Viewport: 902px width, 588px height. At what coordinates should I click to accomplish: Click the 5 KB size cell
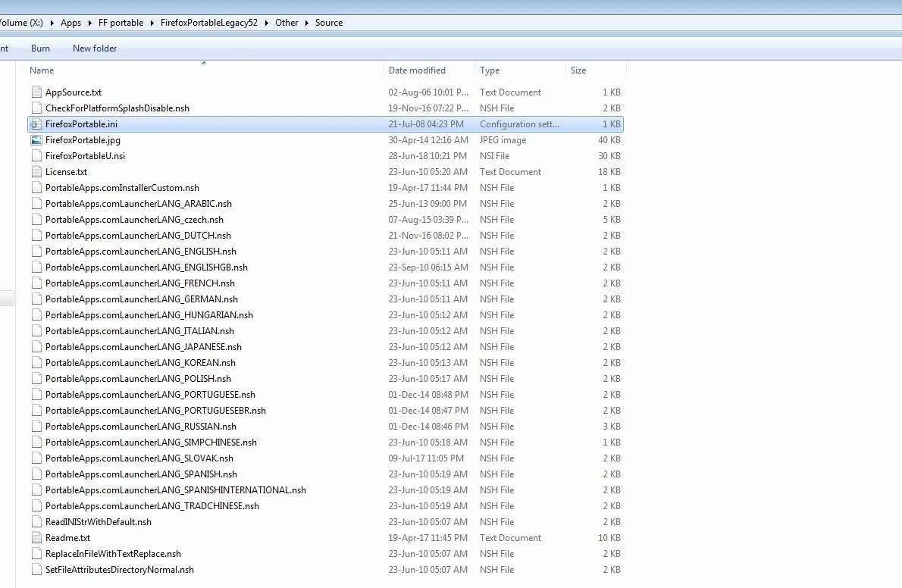pyautogui.click(x=612, y=220)
